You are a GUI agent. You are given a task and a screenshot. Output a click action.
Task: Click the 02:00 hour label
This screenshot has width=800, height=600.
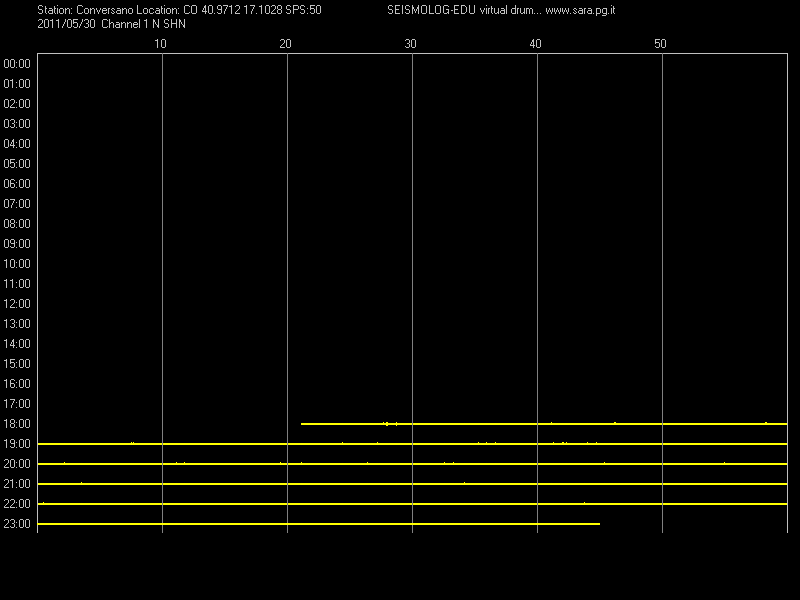point(17,104)
